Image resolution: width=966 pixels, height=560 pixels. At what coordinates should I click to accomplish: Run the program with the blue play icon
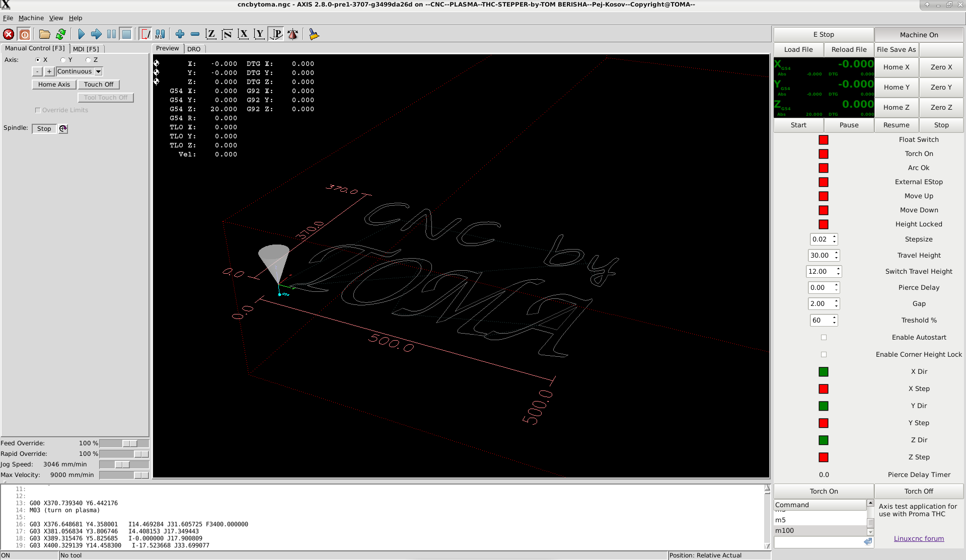click(81, 34)
